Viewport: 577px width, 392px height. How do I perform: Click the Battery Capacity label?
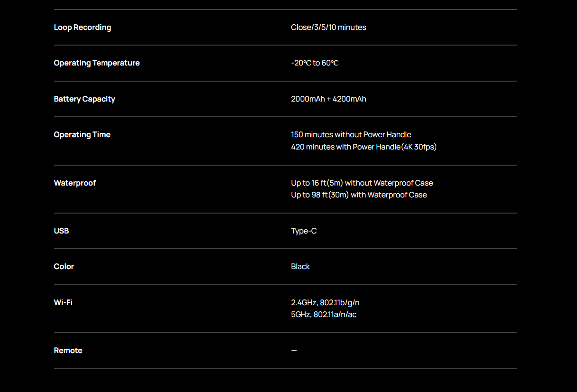click(84, 99)
